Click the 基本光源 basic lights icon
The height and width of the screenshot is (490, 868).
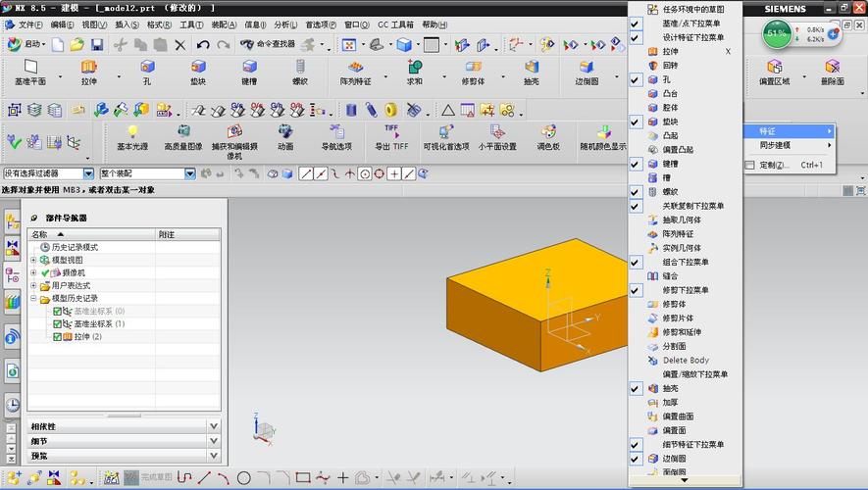[132, 131]
